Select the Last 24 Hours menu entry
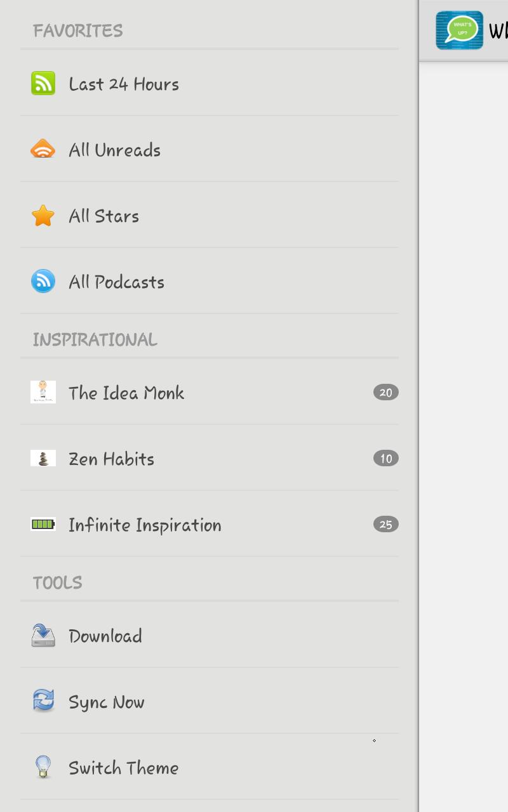This screenshot has height=812, width=508. [210, 83]
